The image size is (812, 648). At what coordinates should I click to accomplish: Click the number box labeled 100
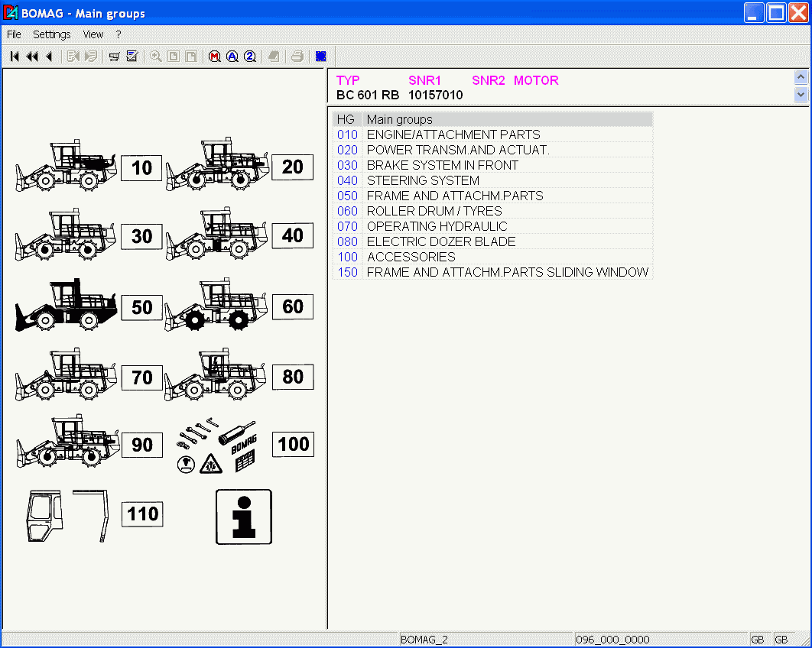pyautogui.click(x=293, y=444)
